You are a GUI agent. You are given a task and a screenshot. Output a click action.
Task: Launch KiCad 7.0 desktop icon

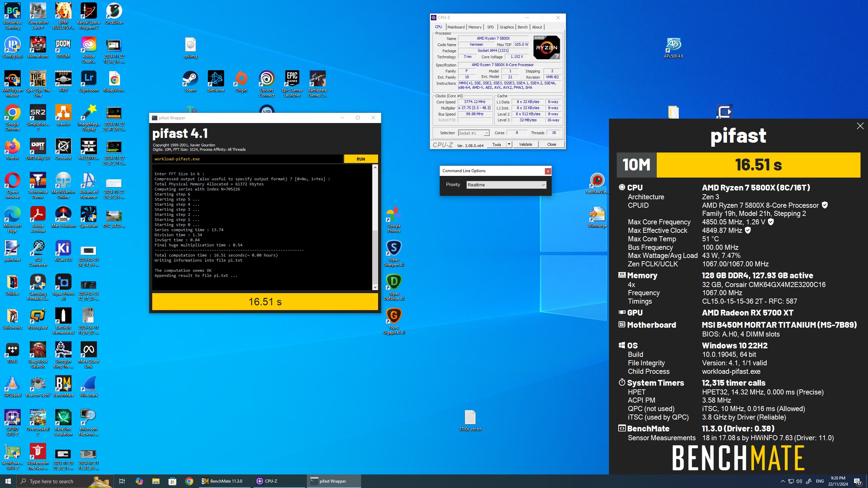[x=63, y=251]
